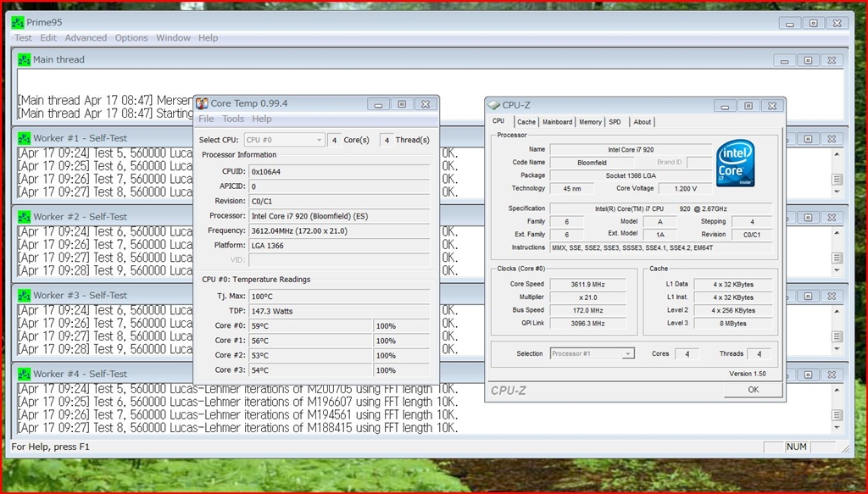The image size is (868, 494).
Task: Maximize the Main thread child window
Action: (808, 60)
